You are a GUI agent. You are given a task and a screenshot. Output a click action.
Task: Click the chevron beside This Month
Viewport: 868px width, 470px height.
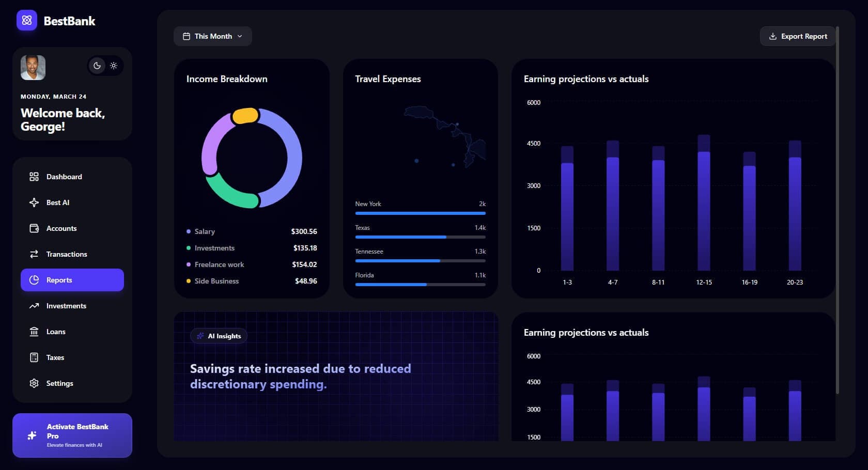pyautogui.click(x=240, y=36)
